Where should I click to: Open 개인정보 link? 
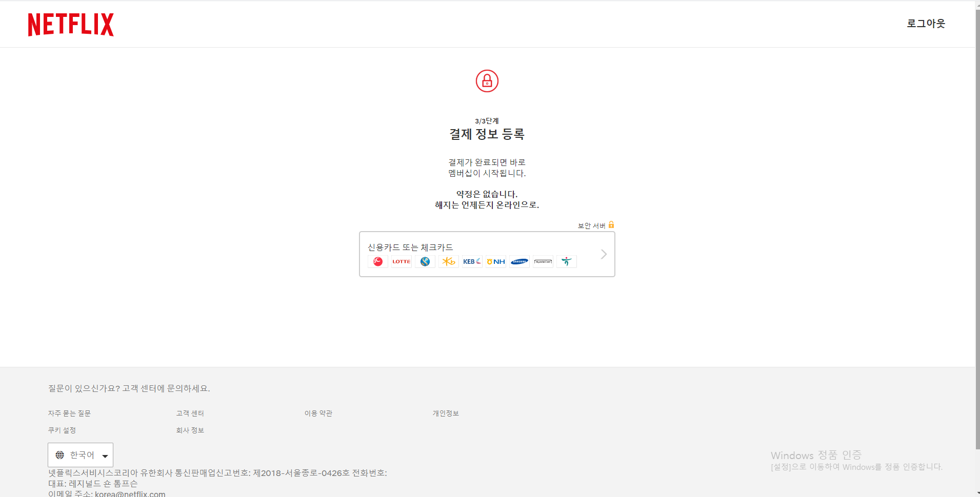tap(446, 413)
